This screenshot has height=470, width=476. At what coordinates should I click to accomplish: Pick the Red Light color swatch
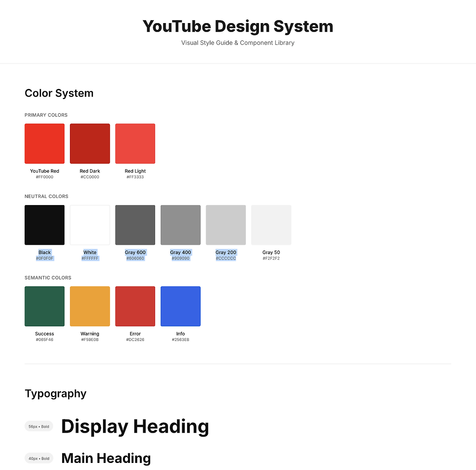[x=135, y=144]
